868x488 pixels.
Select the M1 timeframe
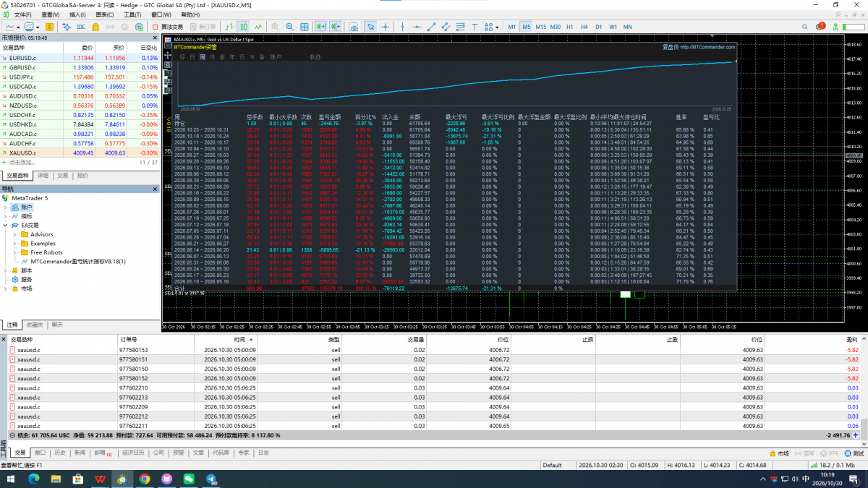[512, 27]
